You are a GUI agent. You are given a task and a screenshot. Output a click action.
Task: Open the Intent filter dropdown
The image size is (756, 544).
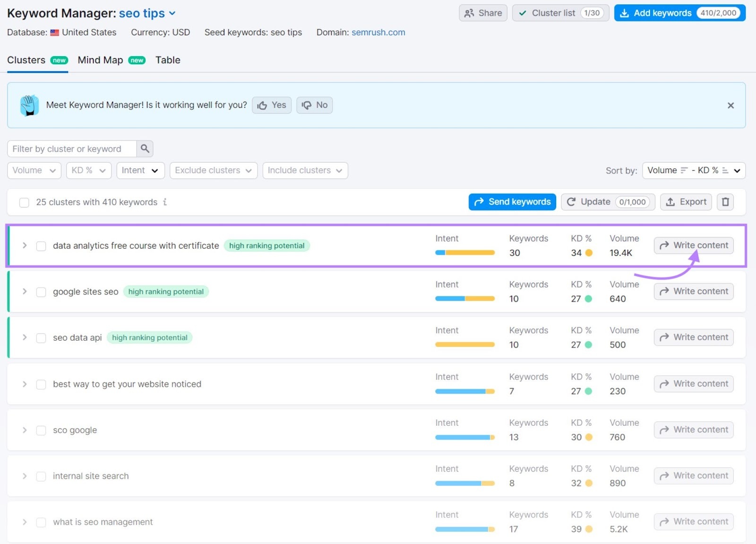point(140,170)
